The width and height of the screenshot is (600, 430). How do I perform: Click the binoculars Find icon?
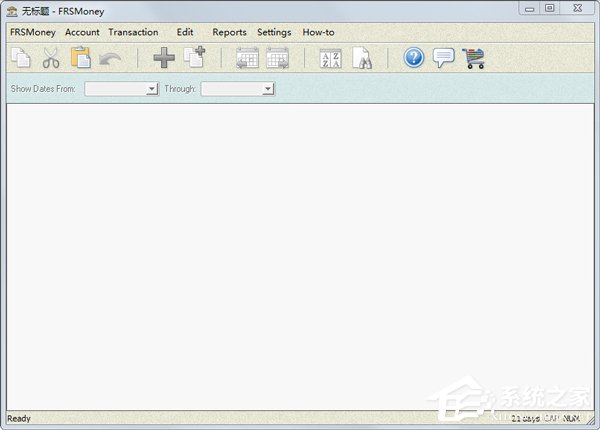[361, 58]
